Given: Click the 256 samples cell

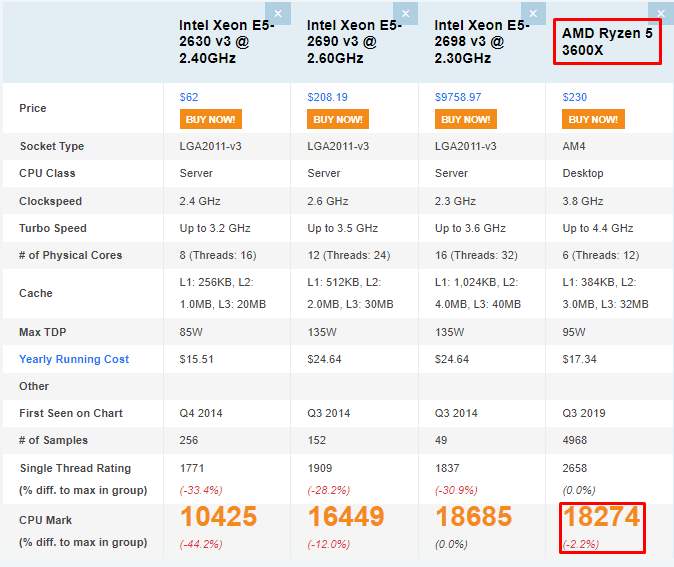Looking at the screenshot, I should tap(189, 440).
